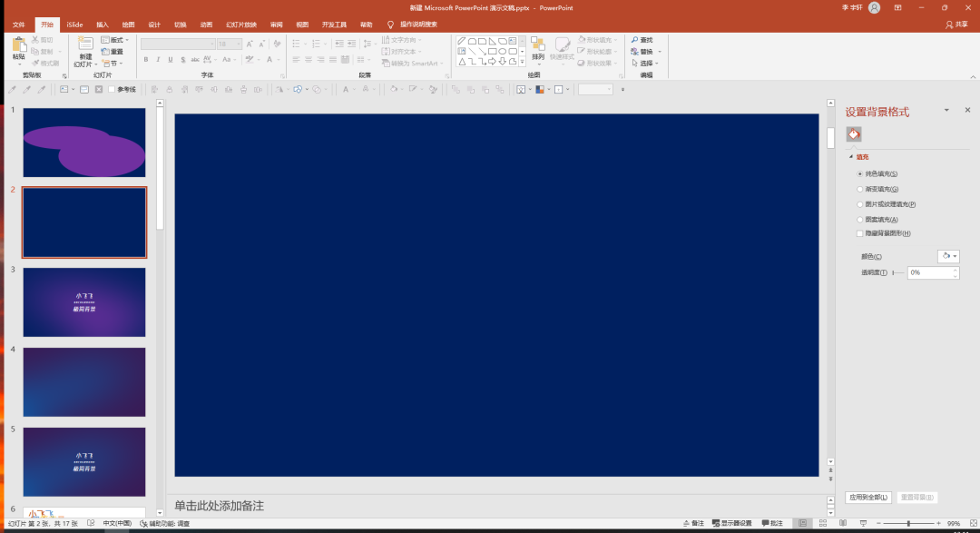Click Apply to All (应用到全部) button
The height and width of the screenshot is (533, 980).
pyautogui.click(x=868, y=498)
